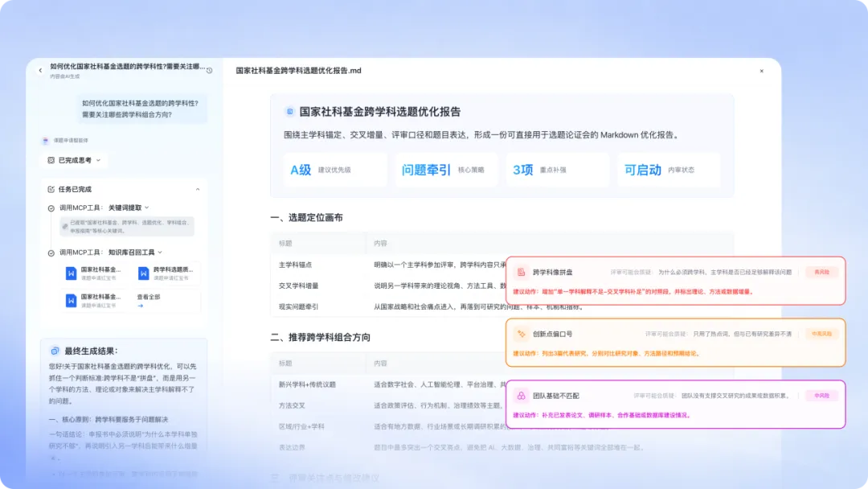Click table cell 表达边界
This screenshot has width=868, height=489.
(x=292, y=447)
